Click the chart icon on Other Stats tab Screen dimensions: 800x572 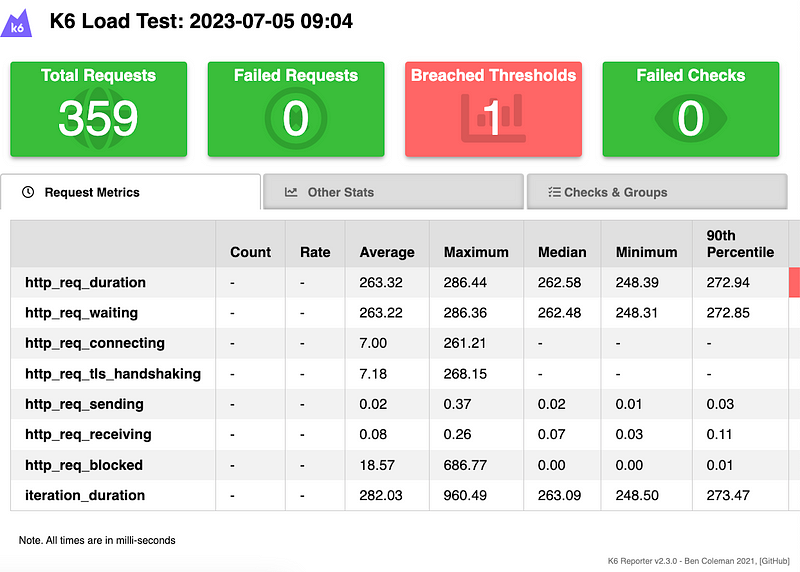[x=291, y=192]
